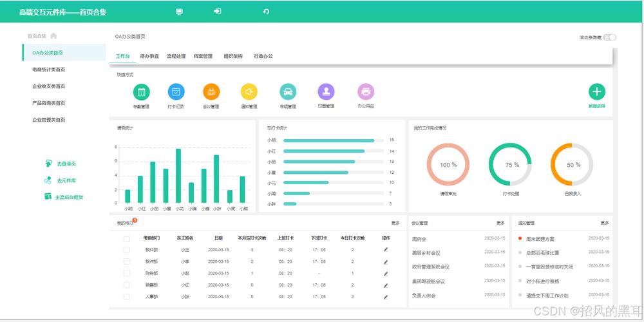This screenshot has width=644, height=322.
Task: Expand 更多 in the 会议管理 panel
Action: pyautogui.click(x=500, y=223)
